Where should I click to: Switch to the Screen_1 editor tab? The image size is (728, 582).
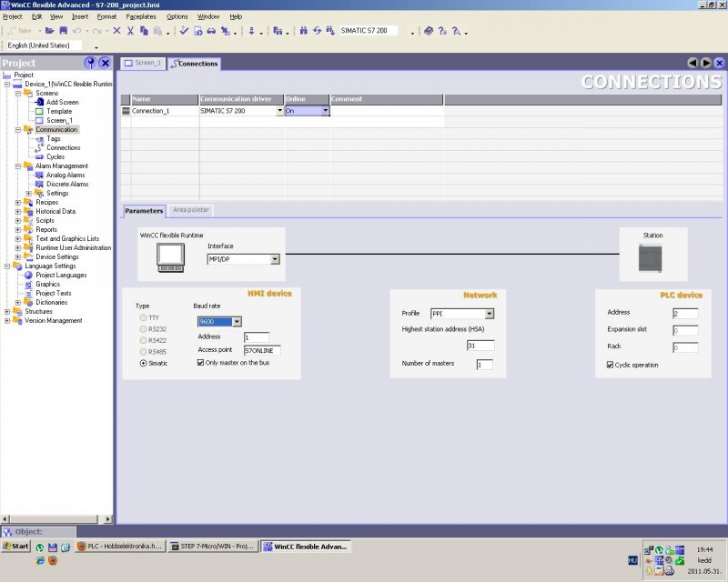point(143,63)
